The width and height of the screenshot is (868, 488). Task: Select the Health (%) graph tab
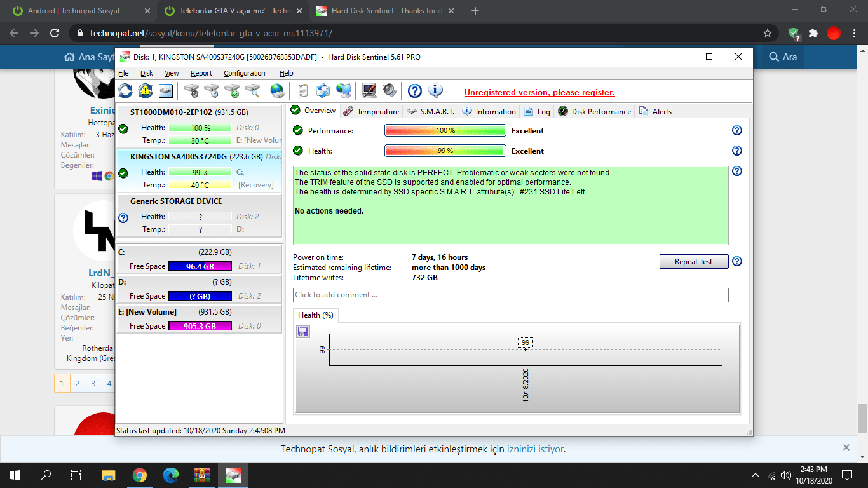coord(316,315)
